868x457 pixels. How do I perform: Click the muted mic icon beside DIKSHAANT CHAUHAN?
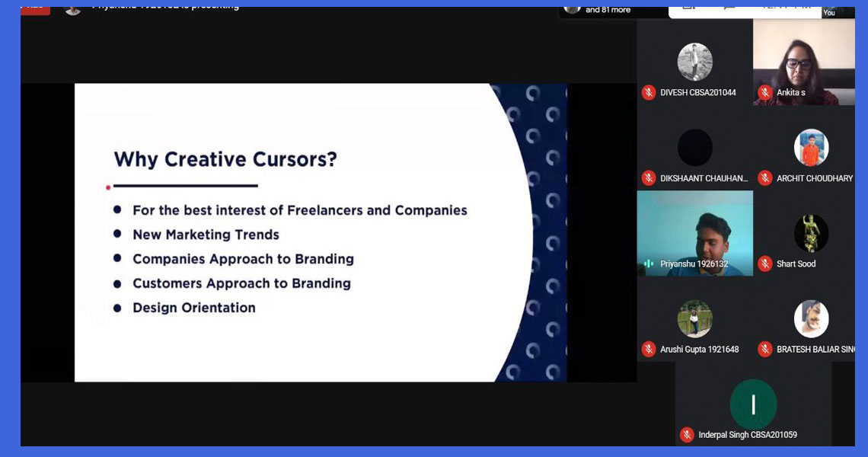(x=649, y=178)
